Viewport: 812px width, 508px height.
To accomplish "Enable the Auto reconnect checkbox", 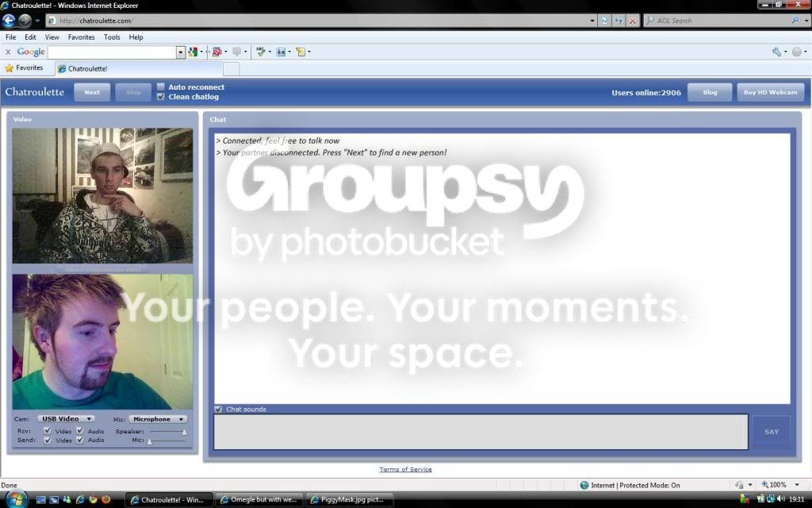I will 160,87.
